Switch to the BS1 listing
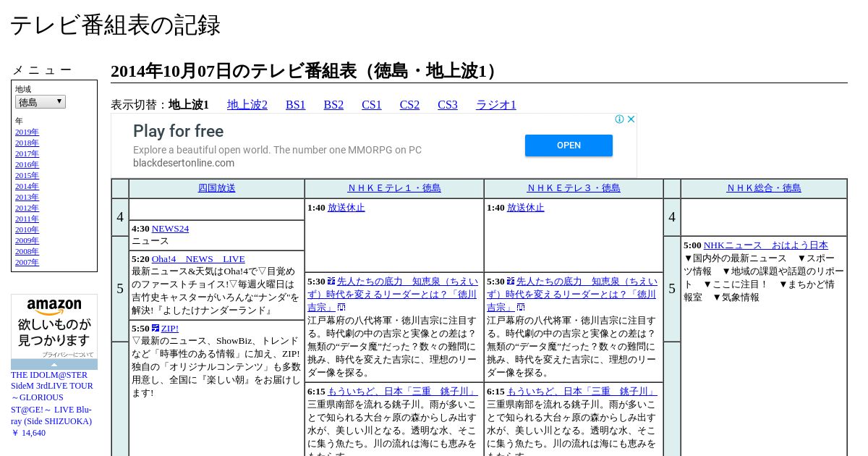 tap(296, 105)
